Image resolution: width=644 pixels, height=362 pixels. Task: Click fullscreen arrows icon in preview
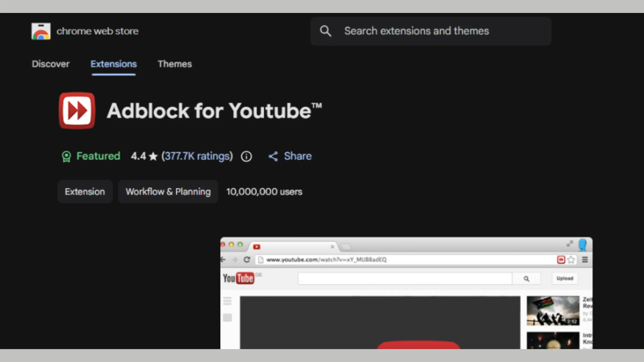point(570,244)
